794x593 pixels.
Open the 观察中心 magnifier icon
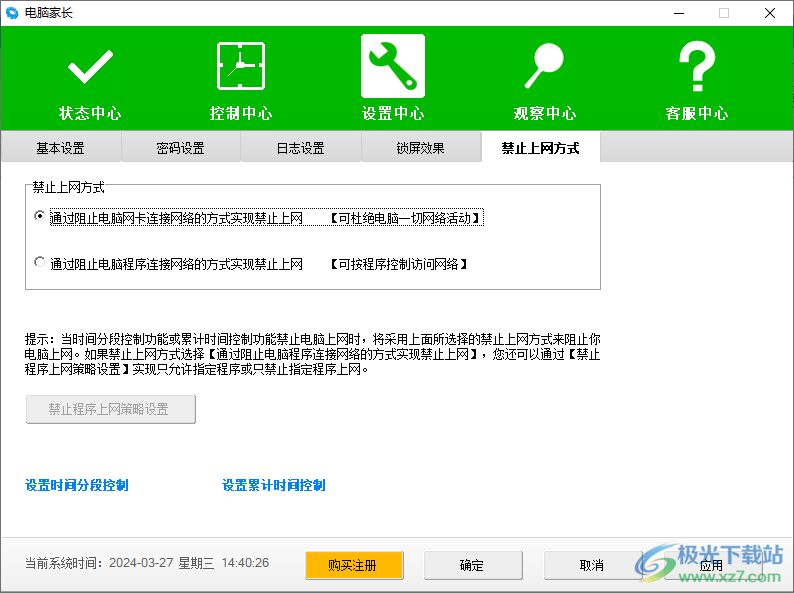pos(544,68)
